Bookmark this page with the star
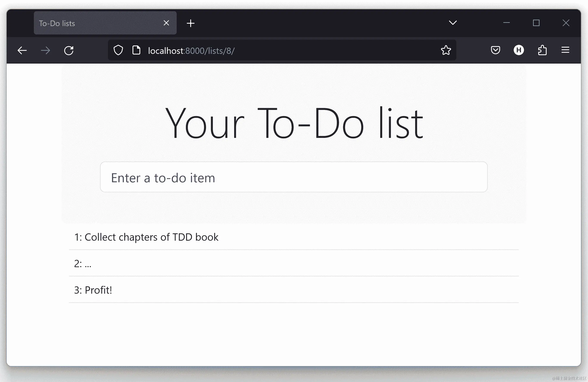This screenshot has height=382, width=588. point(446,50)
